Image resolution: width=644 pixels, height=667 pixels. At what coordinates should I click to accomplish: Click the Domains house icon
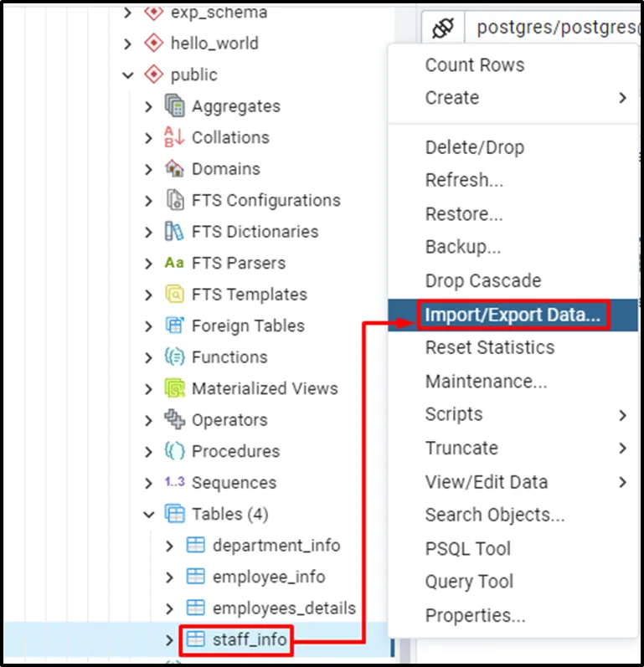174,169
